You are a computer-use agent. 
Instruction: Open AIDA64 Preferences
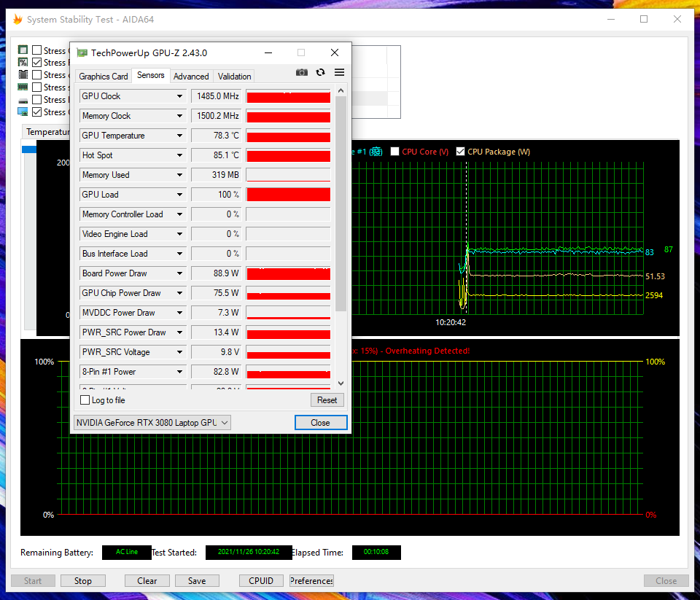point(311,580)
